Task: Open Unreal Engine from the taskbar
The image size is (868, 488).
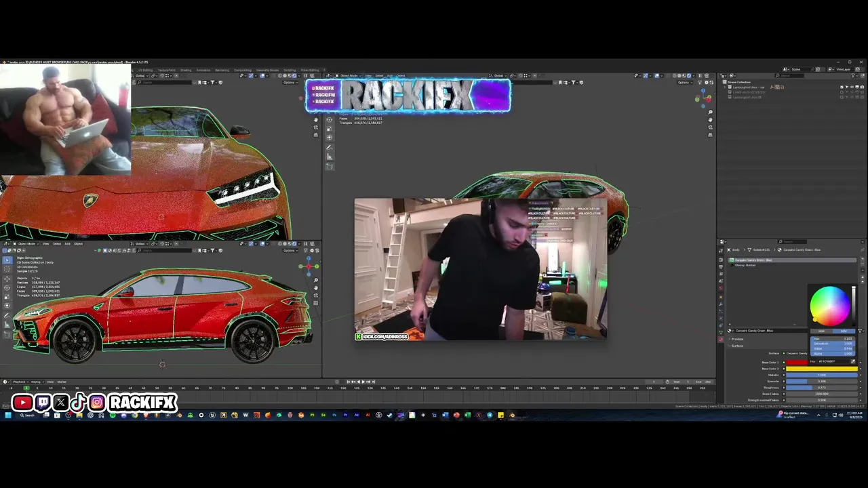Action: [212, 415]
